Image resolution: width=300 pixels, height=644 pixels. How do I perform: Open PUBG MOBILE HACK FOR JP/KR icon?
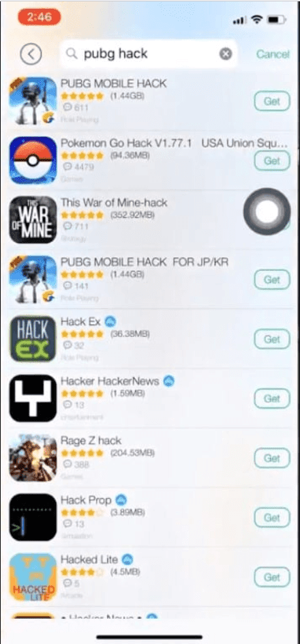coord(33,279)
